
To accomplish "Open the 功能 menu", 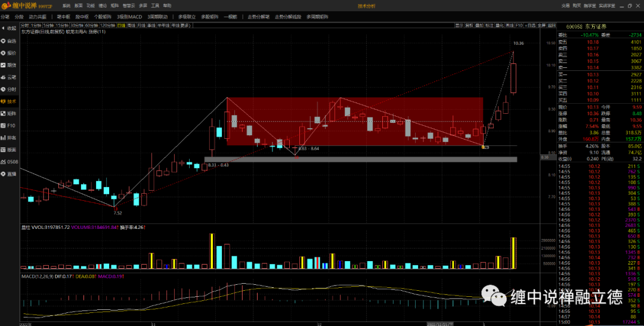I will click(91, 6).
